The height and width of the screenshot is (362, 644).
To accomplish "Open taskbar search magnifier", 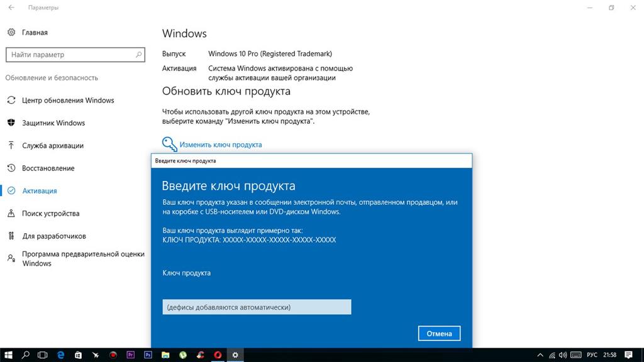I will [25, 355].
